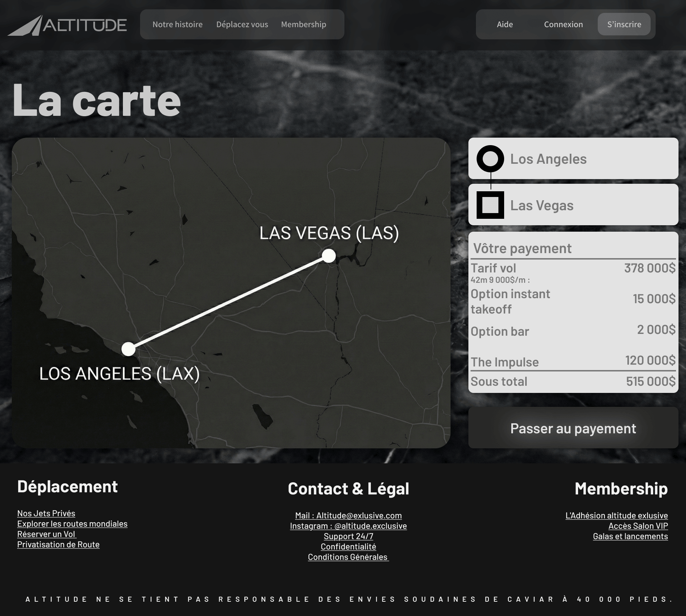The image size is (686, 616).
Task: Open the Aide menu item
Action: (x=505, y=24)
